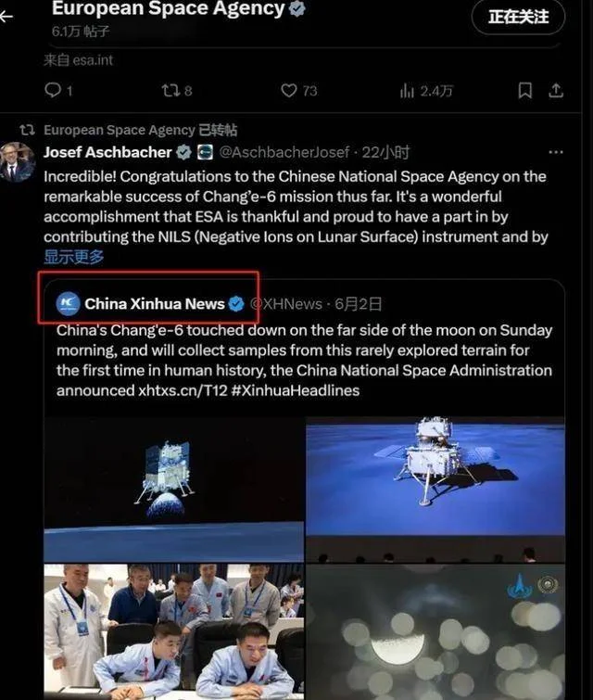Open replies via the comment bubble icon

pos(53,90)
